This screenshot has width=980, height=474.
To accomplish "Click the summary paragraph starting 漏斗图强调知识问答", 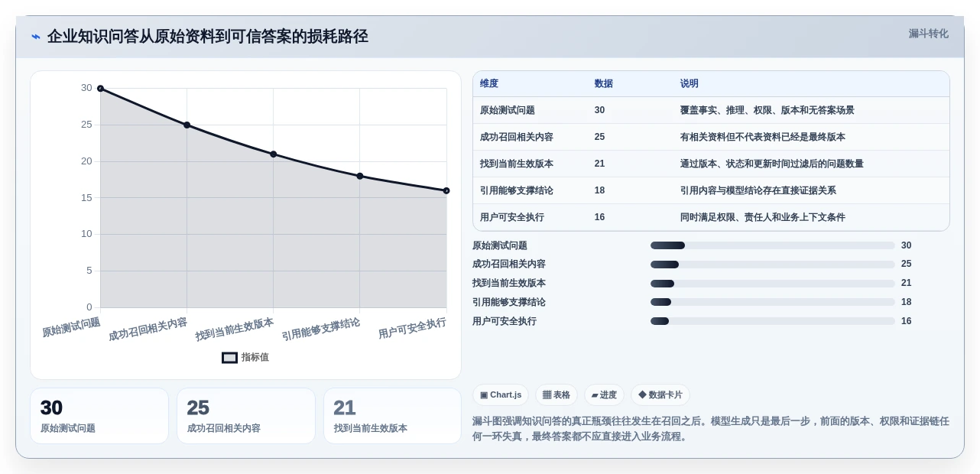I will pyautogui.click(x=711, y=429).
